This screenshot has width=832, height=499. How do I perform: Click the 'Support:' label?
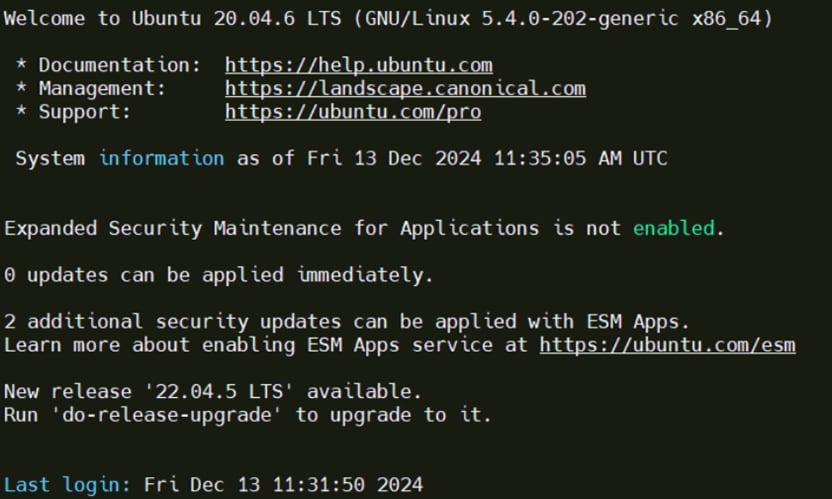pos(84,112)
